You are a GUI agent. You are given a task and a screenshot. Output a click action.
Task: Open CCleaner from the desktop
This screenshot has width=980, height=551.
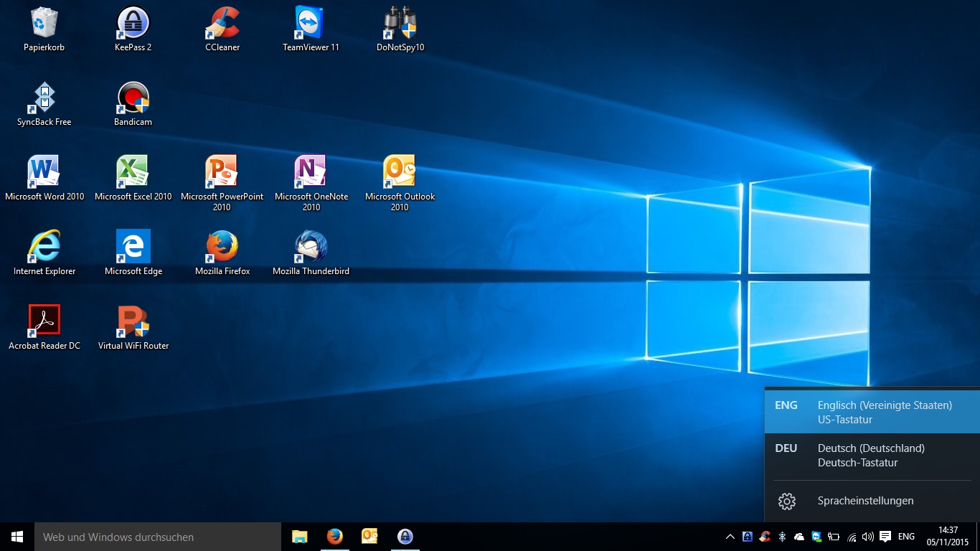tap(222, 29)
